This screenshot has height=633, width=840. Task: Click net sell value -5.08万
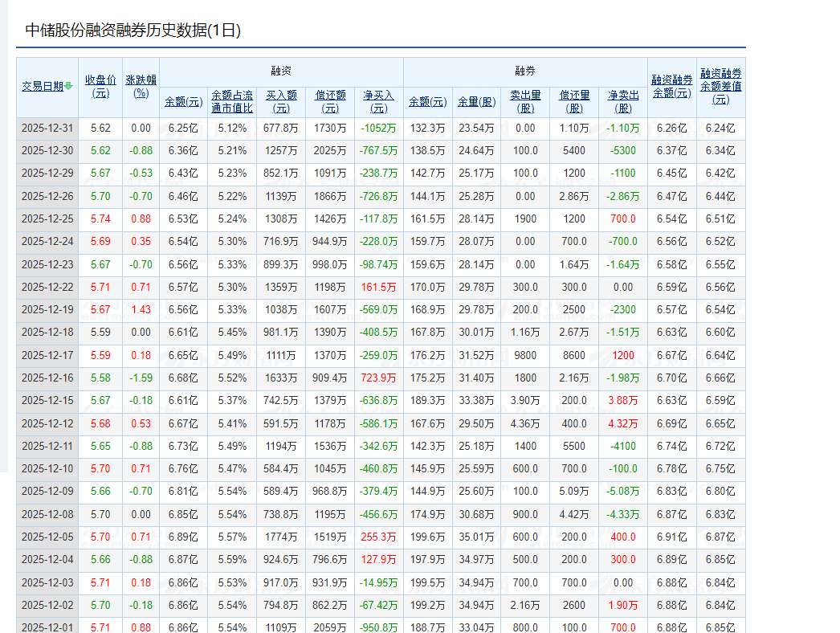tap(623, 491)
